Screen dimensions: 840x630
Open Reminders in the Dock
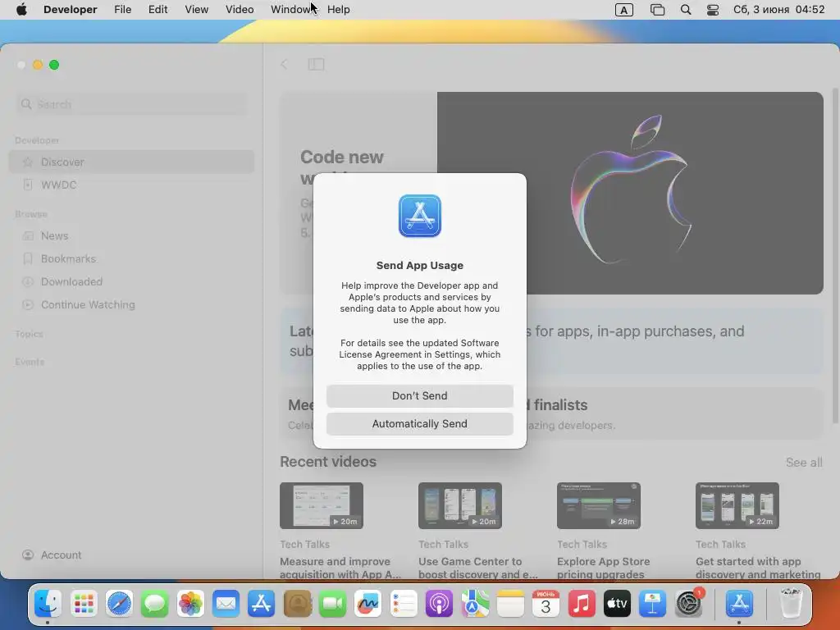pos(404,604)
